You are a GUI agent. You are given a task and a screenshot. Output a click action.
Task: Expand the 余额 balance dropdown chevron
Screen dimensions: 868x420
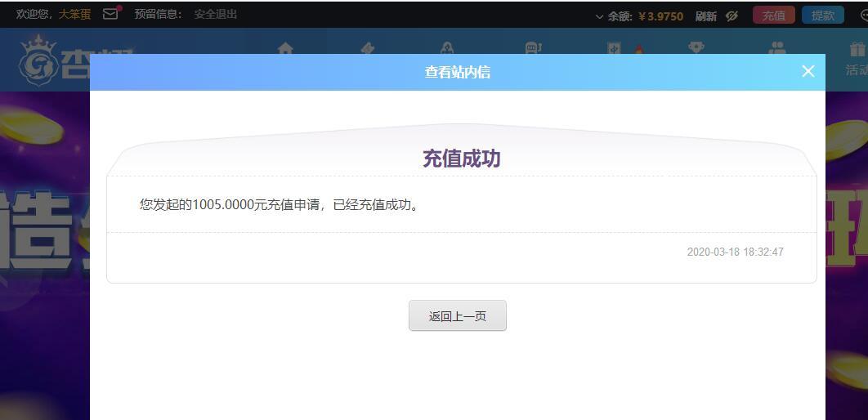599,16
